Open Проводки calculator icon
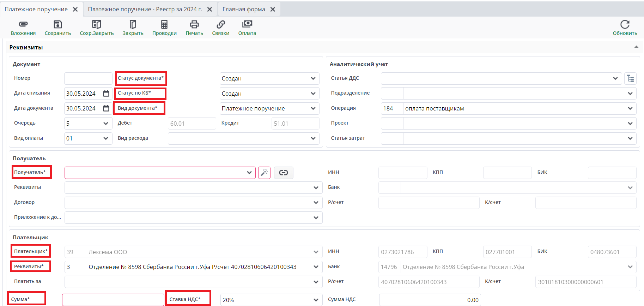The width and height of the screenshot is (644, 306). pyautogui.click(x=164, y=24)
